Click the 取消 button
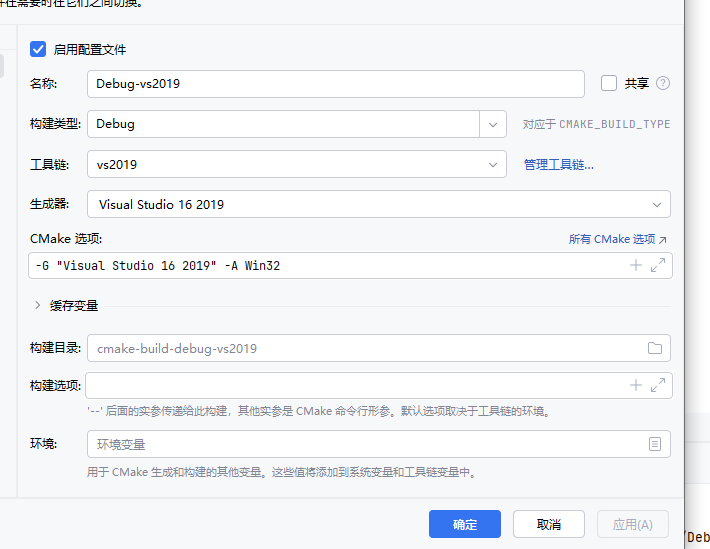 [549, 524]
